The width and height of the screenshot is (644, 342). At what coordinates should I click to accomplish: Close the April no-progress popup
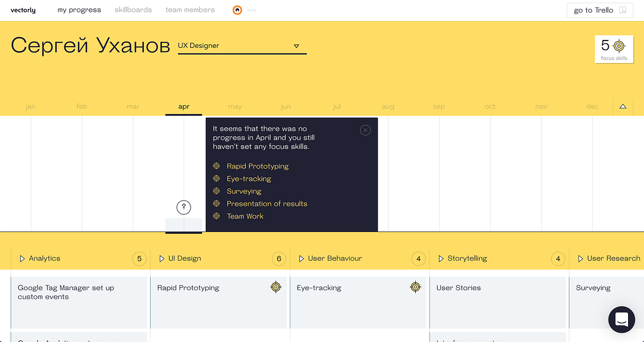click(x=365, y=130)
